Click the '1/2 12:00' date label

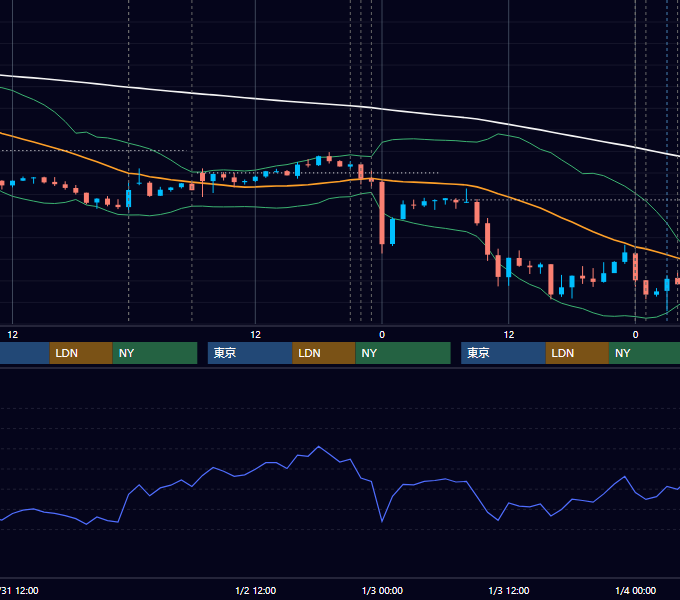(x=255, y=590)
